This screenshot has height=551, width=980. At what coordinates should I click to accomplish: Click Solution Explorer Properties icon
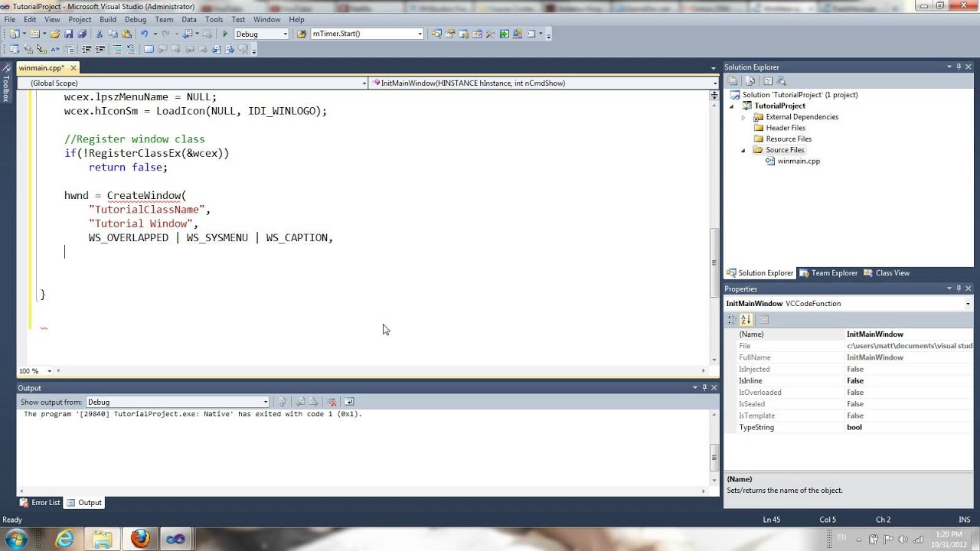(x=733, y=80)
